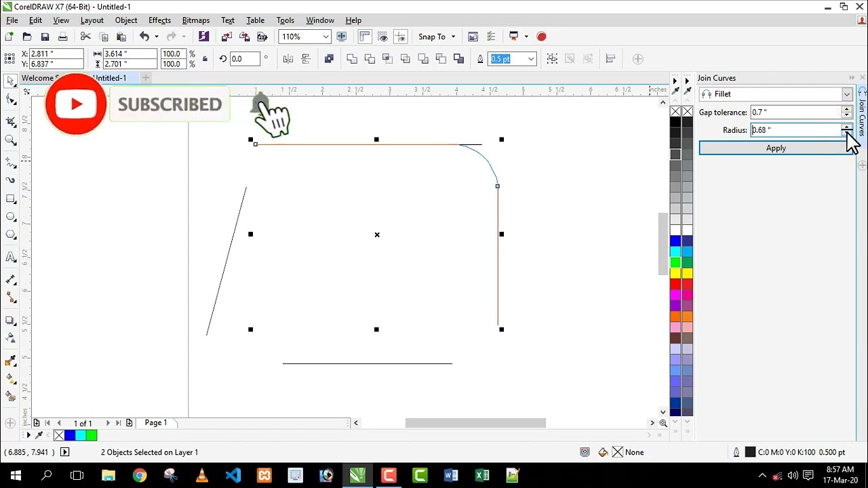Open the Fillet join type dropdown
The image size is (868, 488).
(847, 94)
